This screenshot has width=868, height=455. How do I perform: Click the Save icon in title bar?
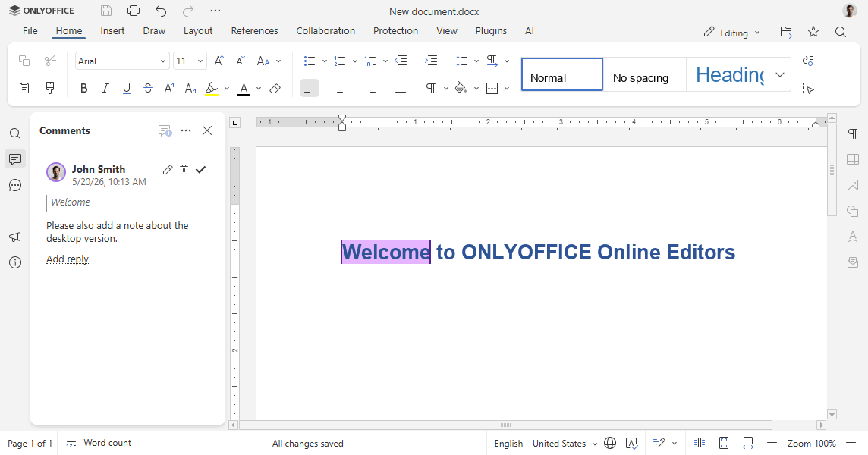(x=106, y=11)
